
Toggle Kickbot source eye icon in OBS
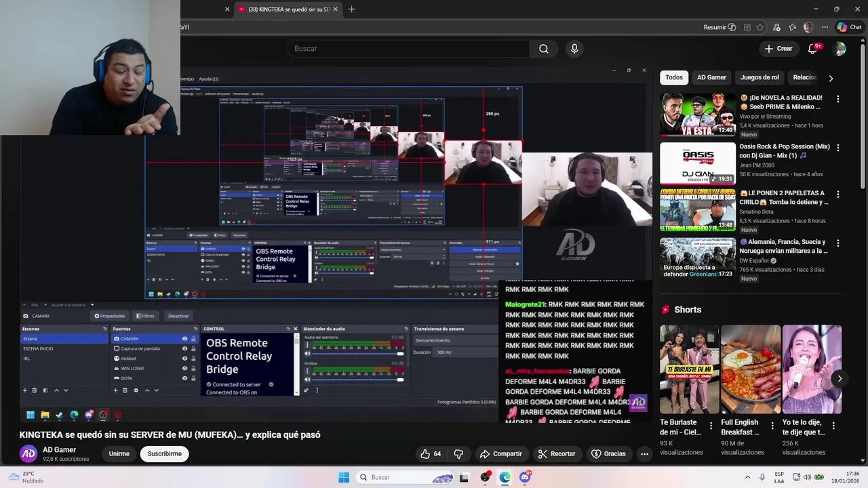click(184, 359)
